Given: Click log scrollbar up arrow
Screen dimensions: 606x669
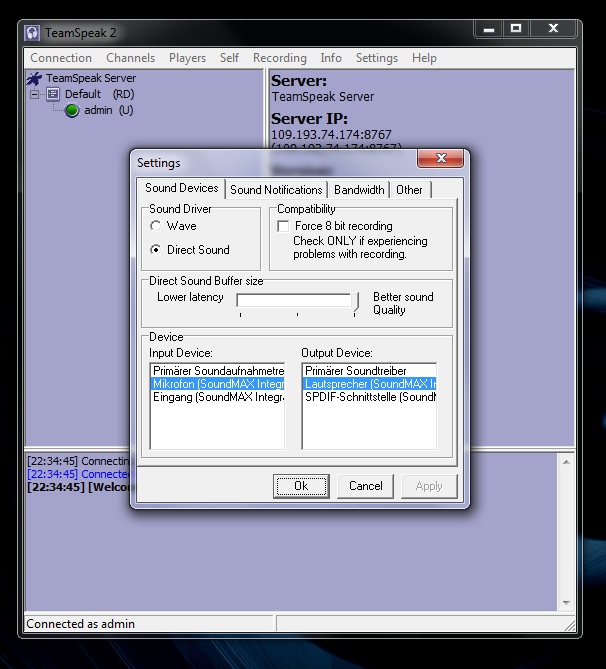Looking at the screenshot, I should coord(566,462).
